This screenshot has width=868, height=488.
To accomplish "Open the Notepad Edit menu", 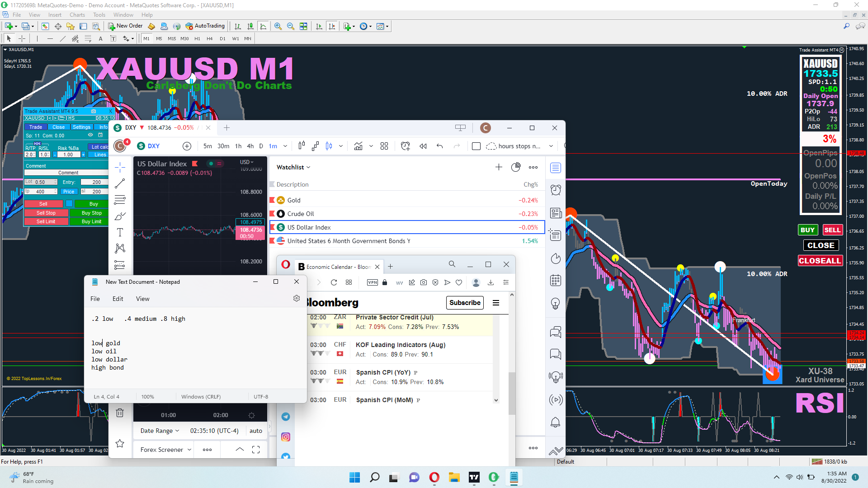I will click(x=118, y=299).
